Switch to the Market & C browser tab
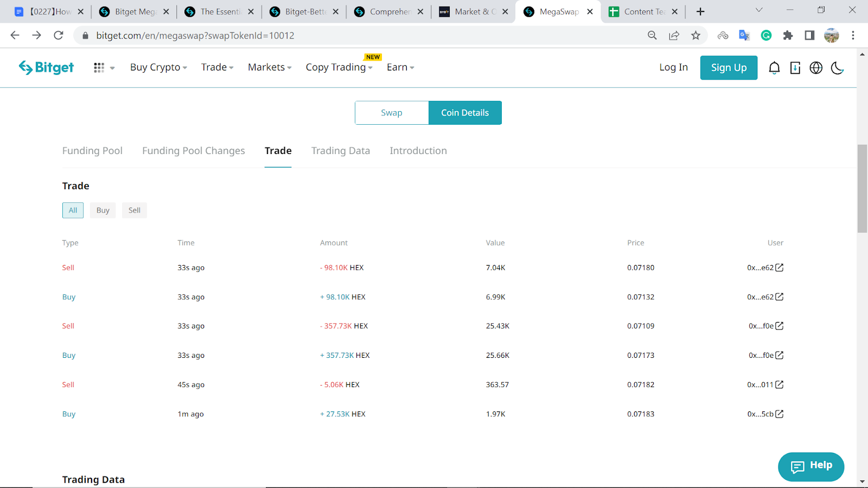 point(474,11)
